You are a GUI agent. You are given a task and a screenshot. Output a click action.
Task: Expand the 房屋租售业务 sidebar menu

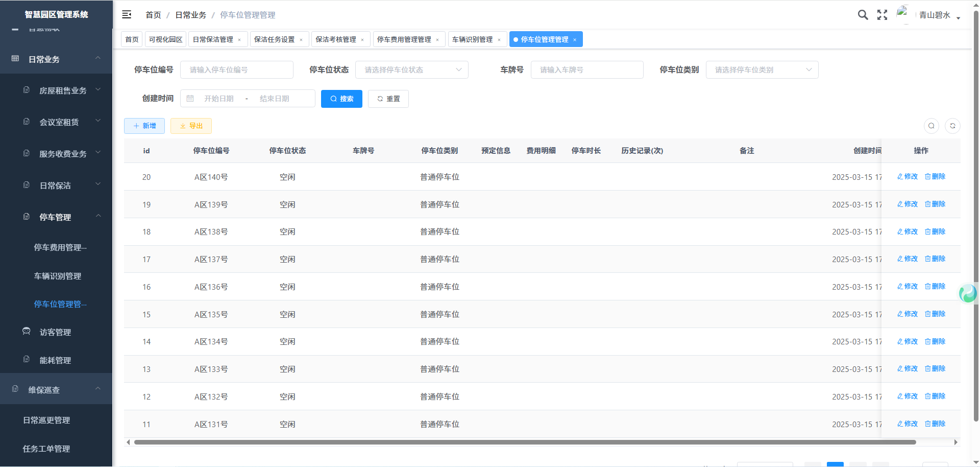(x=63, y=90)
